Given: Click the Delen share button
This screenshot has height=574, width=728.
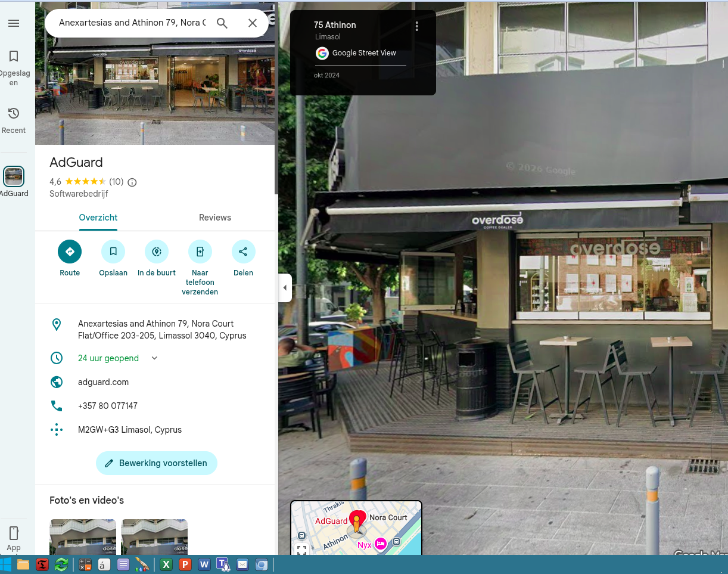Looking at the screenshot, I should coord(243,252).
